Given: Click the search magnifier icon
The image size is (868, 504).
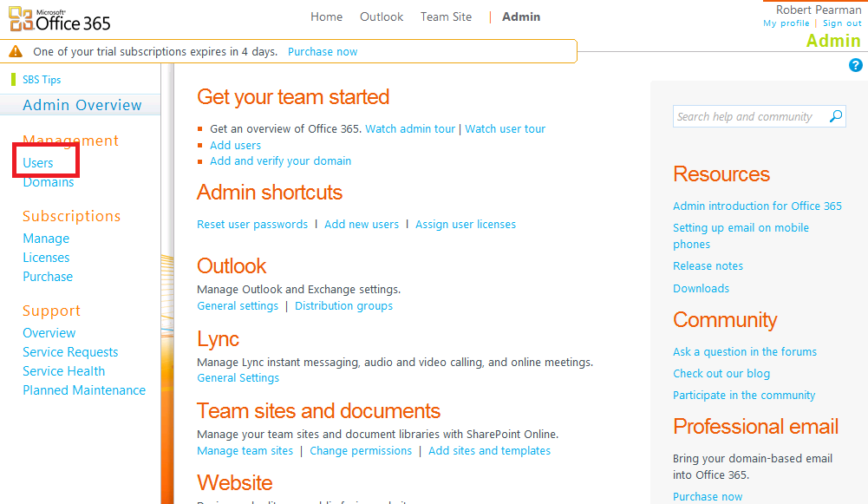Looking at the screenshot, I should (836, 116).
